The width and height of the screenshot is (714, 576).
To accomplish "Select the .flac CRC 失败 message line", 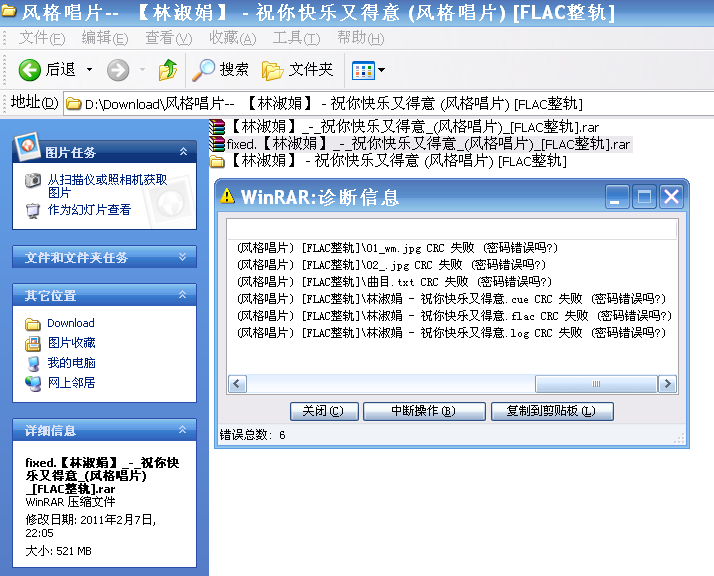I will [454, 316].
